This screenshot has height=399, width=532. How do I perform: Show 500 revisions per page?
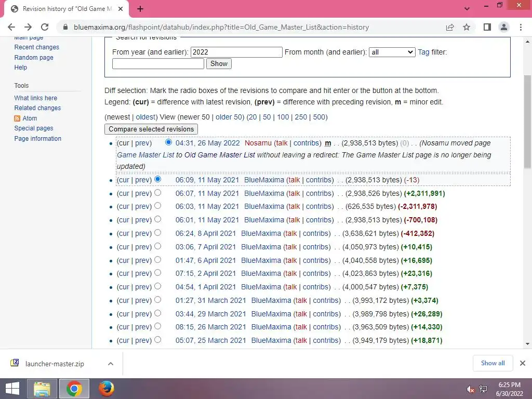click(319, 117)
